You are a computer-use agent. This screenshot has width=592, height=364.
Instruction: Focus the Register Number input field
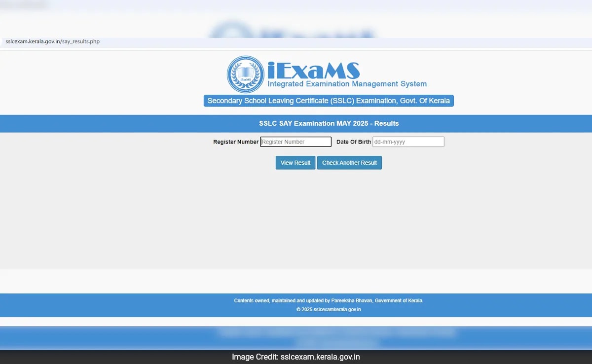tap(296, 142)
